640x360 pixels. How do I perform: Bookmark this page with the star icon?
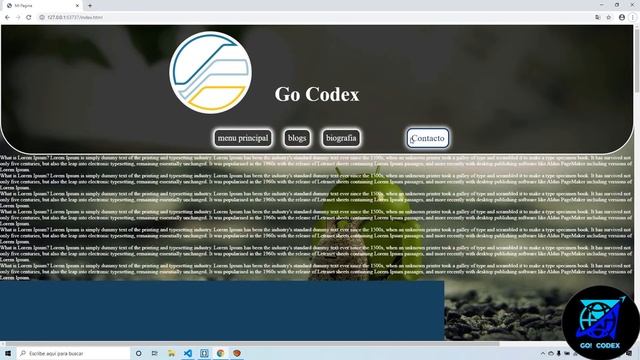pyautogui.click(x=609, y=18)
